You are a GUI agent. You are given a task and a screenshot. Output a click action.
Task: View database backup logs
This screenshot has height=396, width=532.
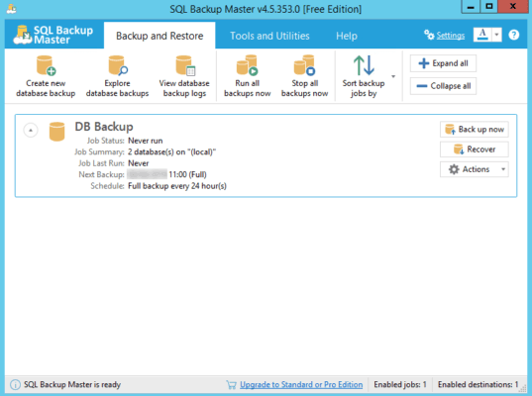click(184, 76)
